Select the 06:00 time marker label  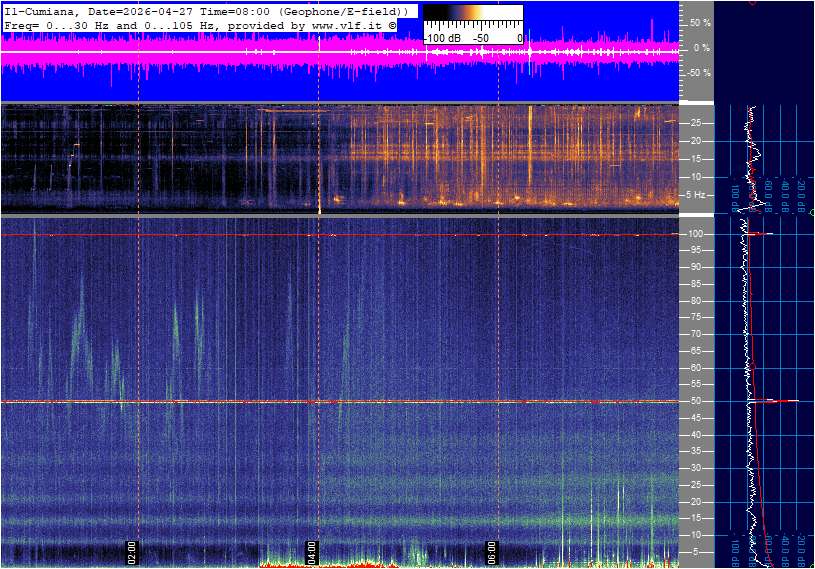tap(491, 549)
